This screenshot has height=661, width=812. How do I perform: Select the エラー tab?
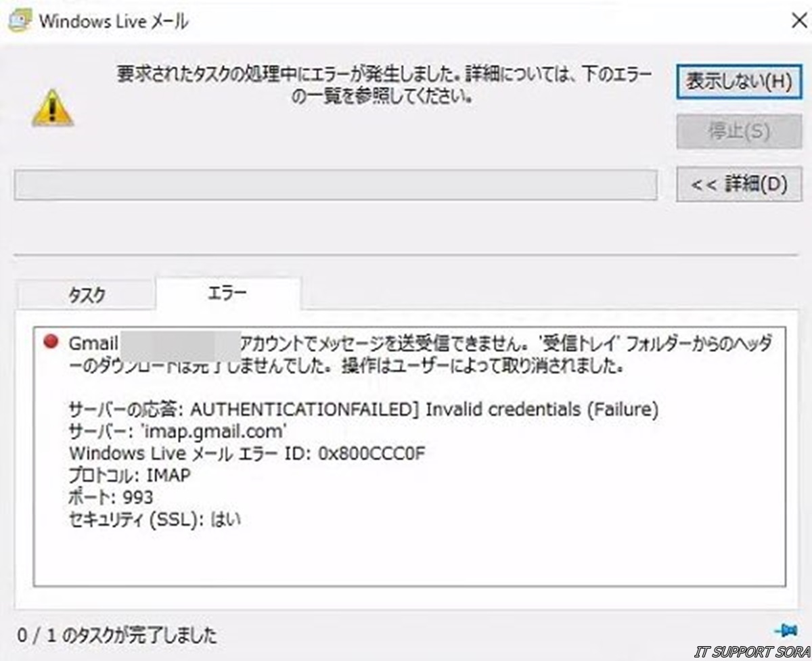[x=227, y=294]
